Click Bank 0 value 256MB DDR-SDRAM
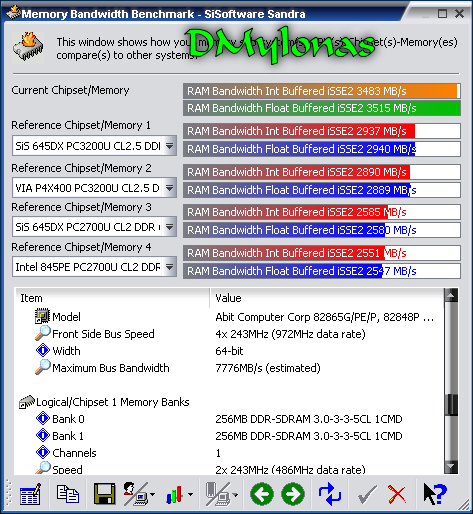Viewport: 473px width, 514px height. pyautogui.click(x=309, y=419)
